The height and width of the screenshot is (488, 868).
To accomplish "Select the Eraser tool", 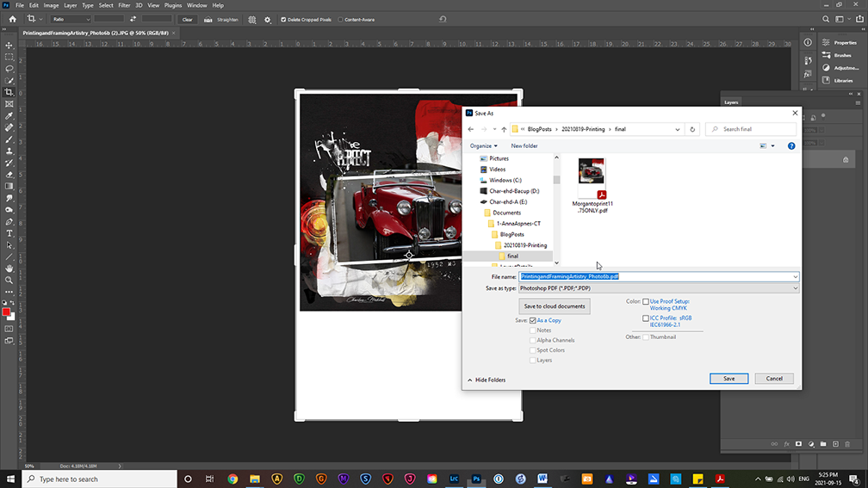I will pos(9,174).
